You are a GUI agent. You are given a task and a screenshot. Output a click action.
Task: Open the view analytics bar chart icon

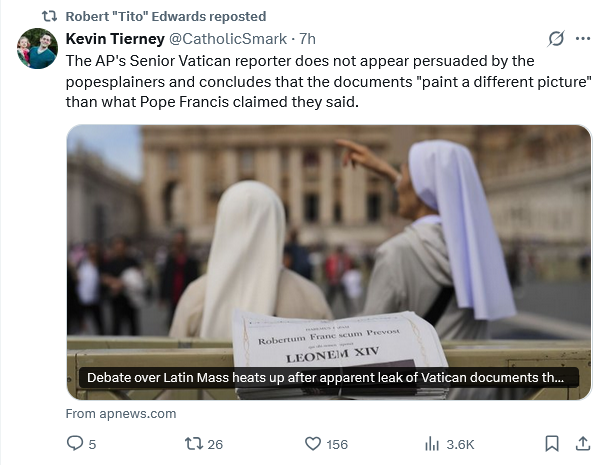coord(432,443)
